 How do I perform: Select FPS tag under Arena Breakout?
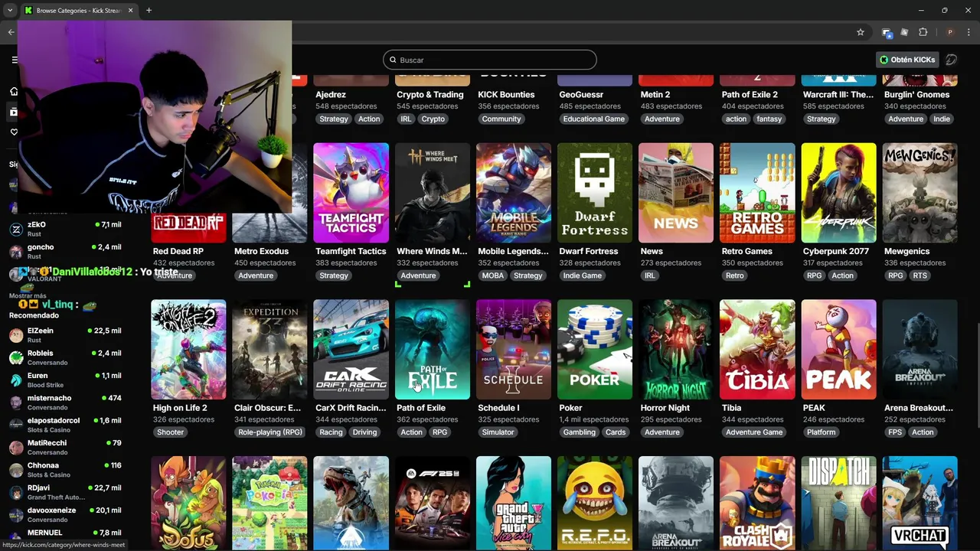895,432
